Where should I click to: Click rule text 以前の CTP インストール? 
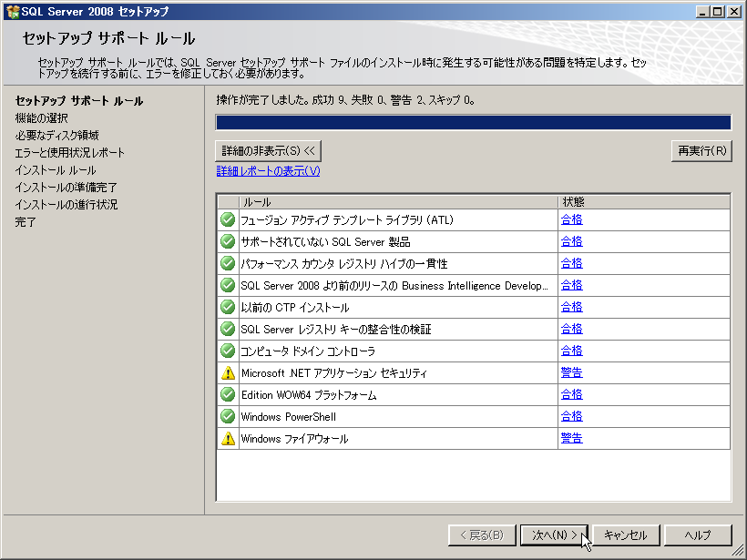tap(295, 308)
